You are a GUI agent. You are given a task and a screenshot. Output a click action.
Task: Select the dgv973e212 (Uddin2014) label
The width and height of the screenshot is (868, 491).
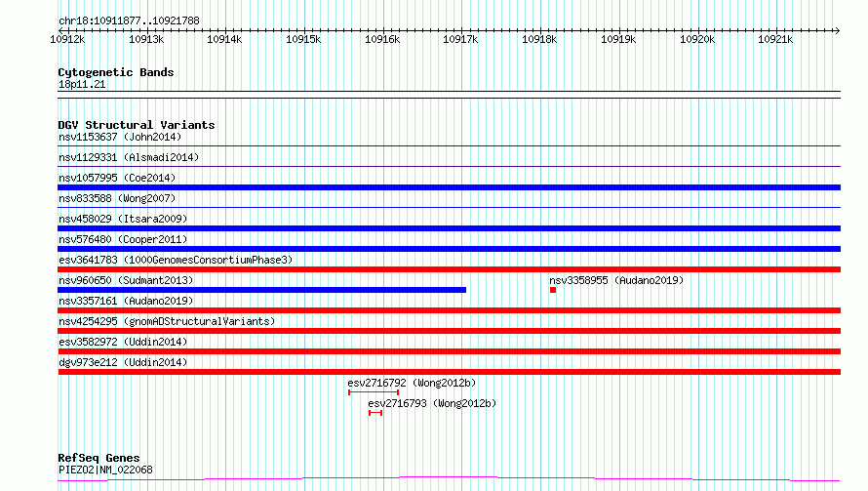123,362
